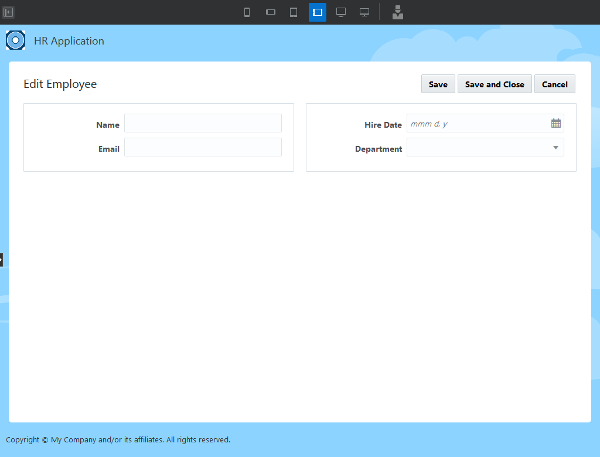This screenshot has width=600, height=457.
Task: Focus the Email input field
Action: pyautogui.click(x=203, y=147)
